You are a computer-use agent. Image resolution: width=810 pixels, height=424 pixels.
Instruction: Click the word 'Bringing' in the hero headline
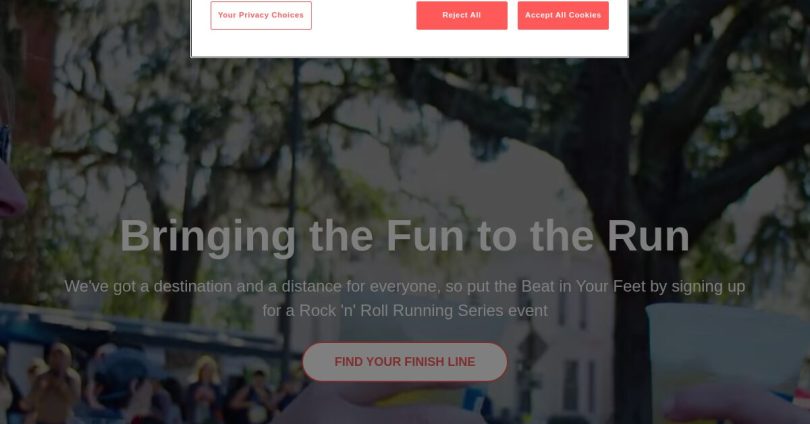[208, 238]
